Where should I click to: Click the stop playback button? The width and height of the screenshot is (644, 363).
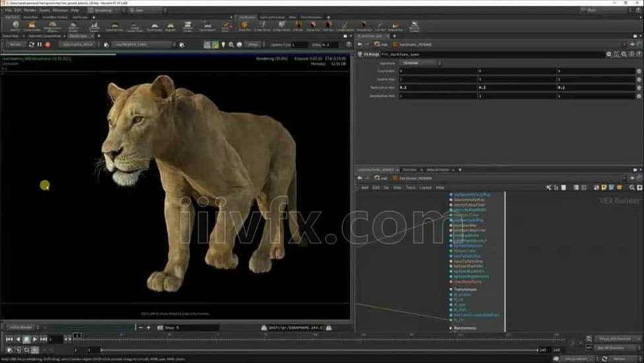tap(26, 339)
